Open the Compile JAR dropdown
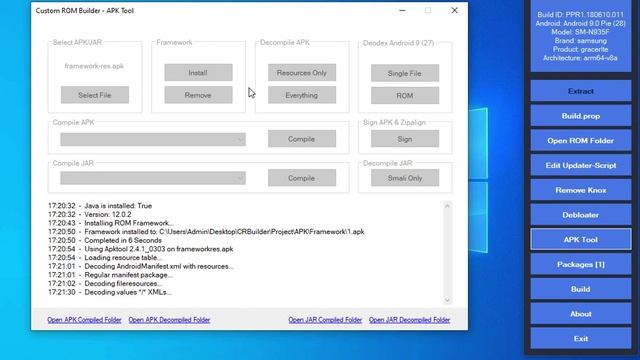640x360 pixels. coord(153,178)
